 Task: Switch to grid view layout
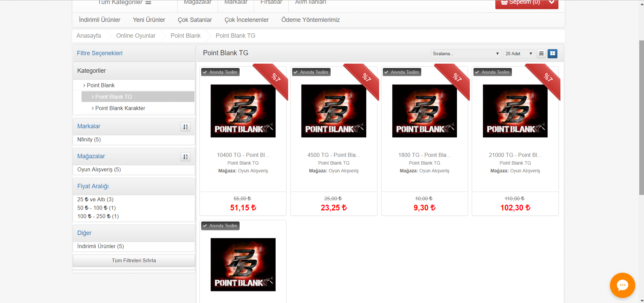point(552,54)
